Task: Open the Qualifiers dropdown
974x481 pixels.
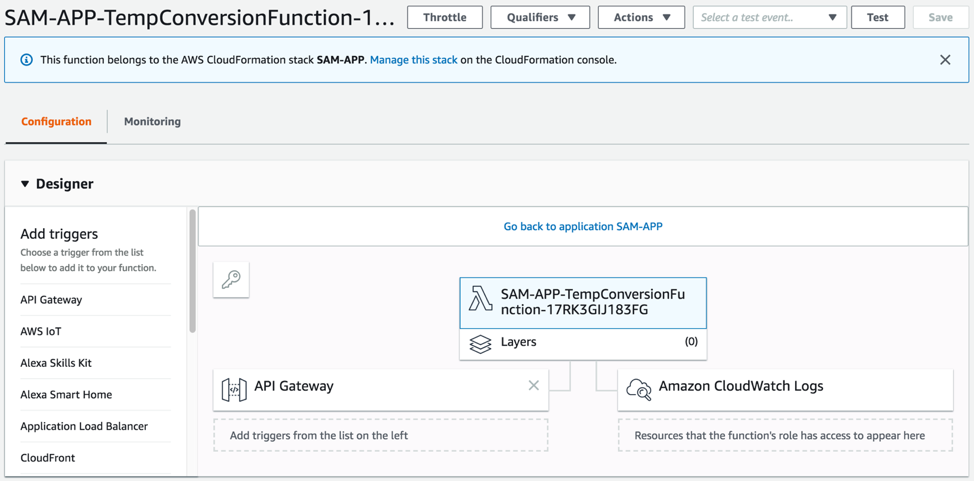Action: [x=540, y=17]
